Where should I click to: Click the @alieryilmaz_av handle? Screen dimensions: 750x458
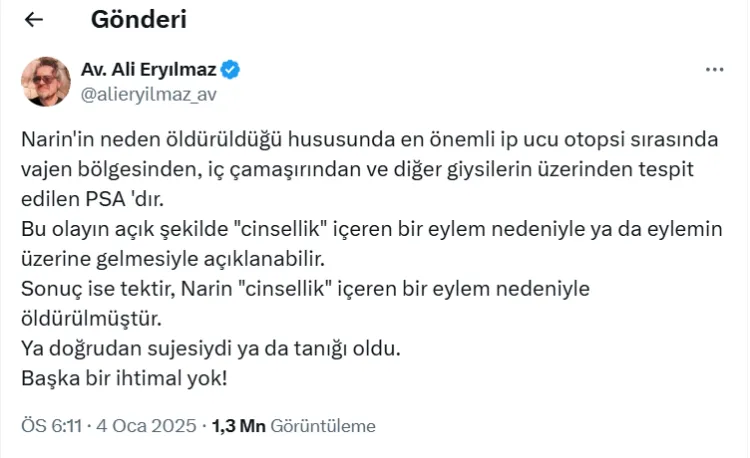[x=148, y=94]
